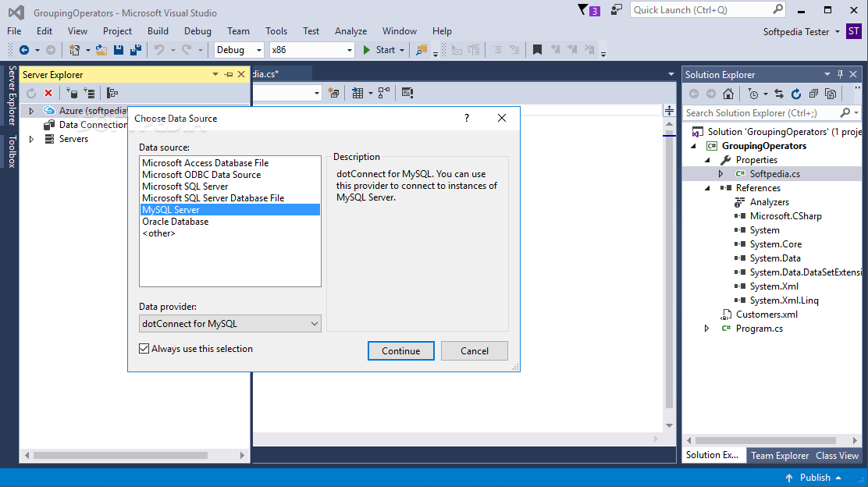
Task: Click the Navigate Backward toolbar icon
Action: 24,50
